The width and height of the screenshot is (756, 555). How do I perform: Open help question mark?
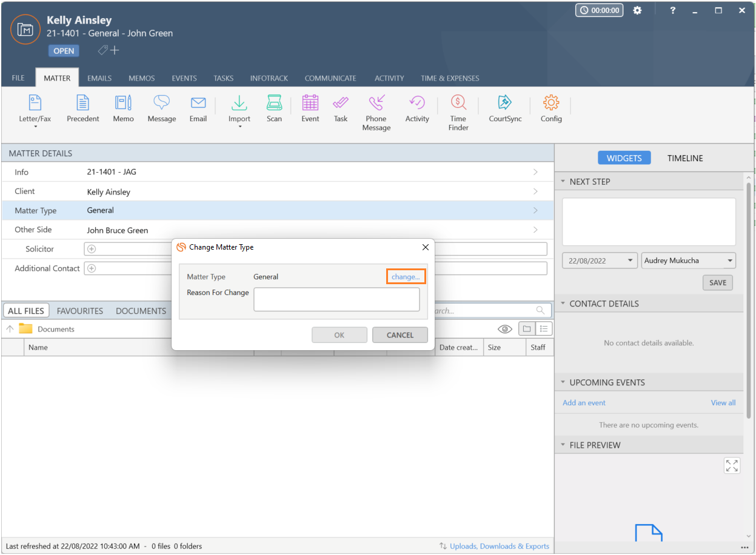click(672, 10)
